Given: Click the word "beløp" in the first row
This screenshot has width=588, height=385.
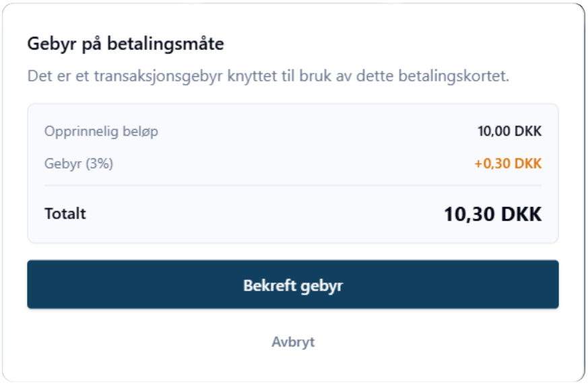Looking at the screenshot, I should (x=140, y=131).
